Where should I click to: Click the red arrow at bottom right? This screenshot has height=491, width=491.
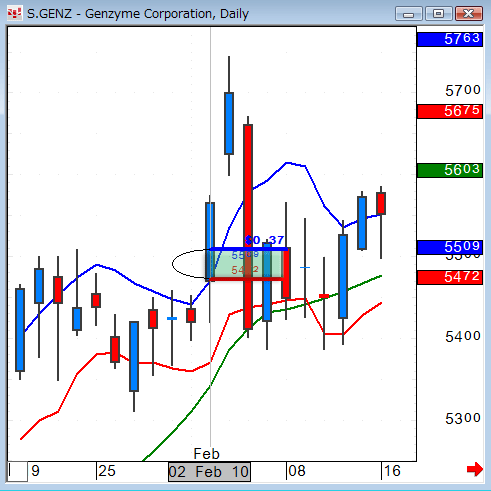tap(475, 469)
